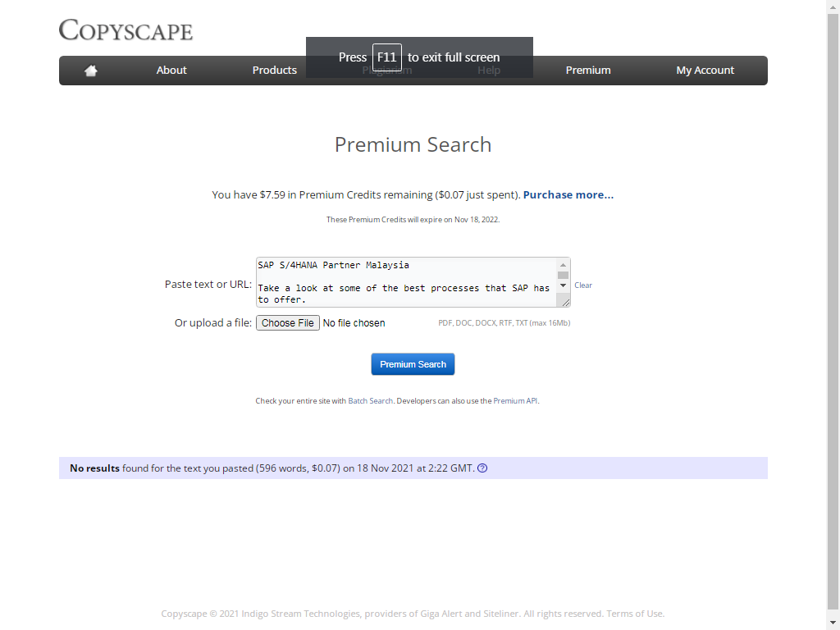Click the copyright footer text
840x630 pixels.
coord(413,614)
